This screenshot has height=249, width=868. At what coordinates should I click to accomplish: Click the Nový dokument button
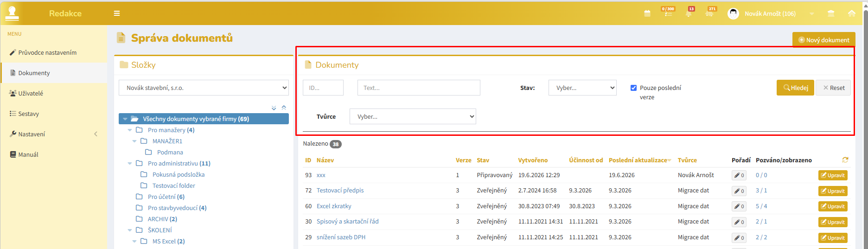click(823, 40)
